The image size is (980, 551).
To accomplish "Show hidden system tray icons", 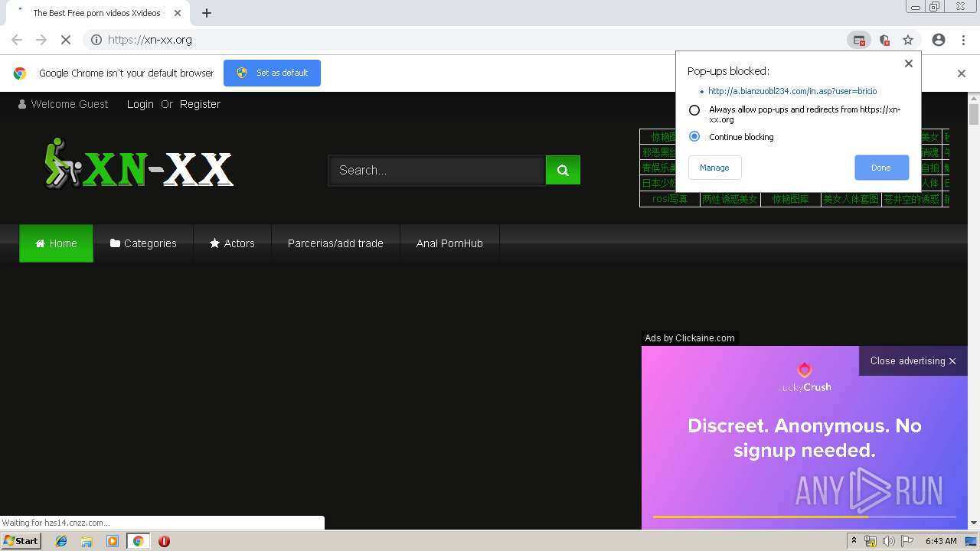I will [854, 541].
